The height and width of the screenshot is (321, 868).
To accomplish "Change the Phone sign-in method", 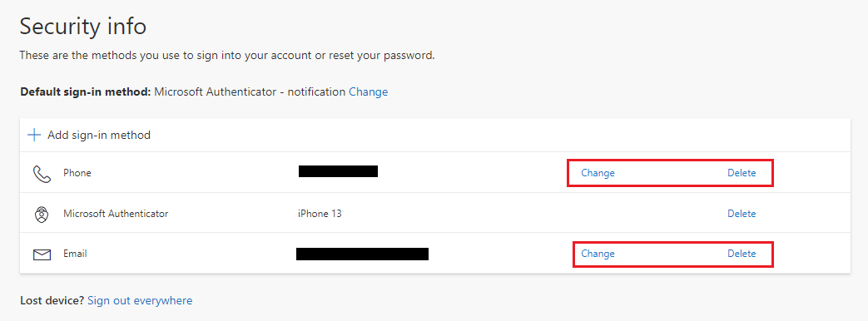I will pyautogui.click(x=598, y=173).
